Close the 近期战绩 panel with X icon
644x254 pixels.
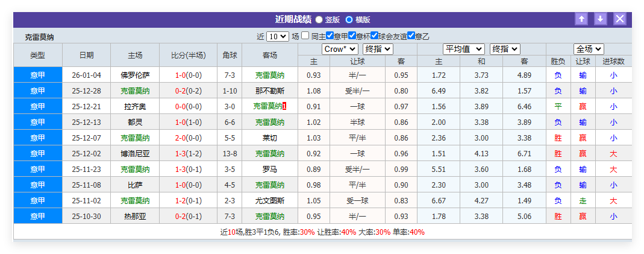pyautogui.click(x=620, y=19)
